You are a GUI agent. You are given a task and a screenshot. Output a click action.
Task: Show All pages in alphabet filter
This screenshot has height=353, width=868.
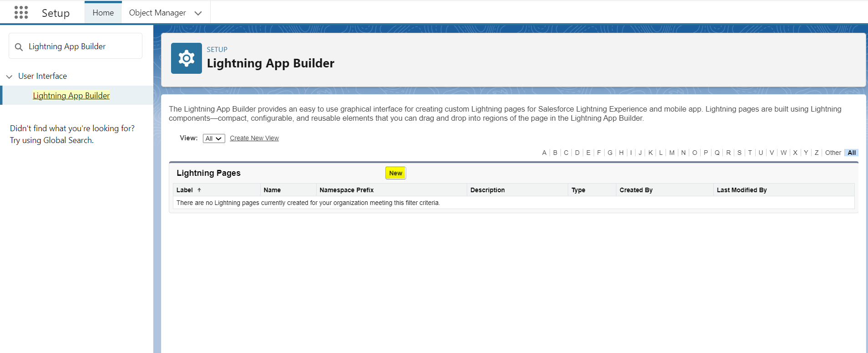(852, 153)
